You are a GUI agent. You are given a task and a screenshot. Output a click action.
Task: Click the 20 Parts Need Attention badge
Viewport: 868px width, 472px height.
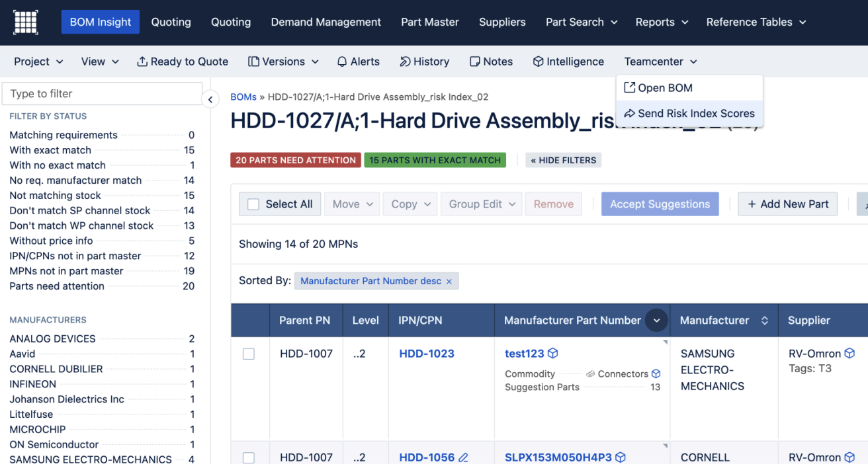point(295,160)
